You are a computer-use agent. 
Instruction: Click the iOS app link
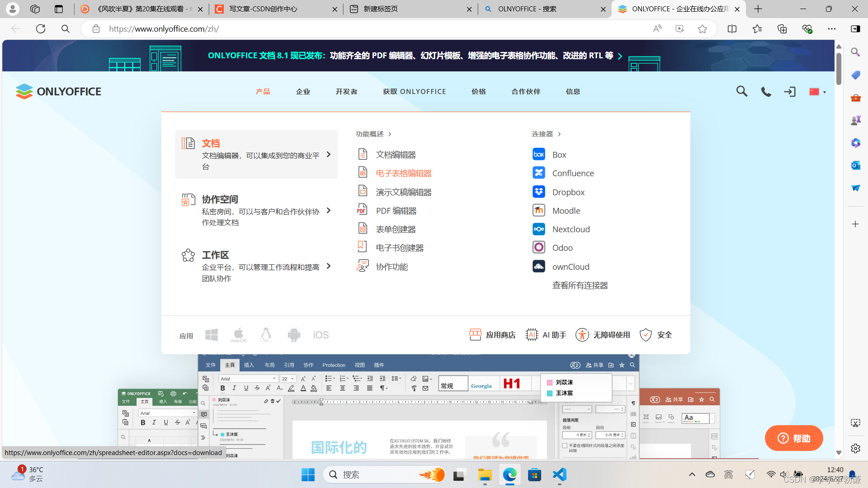pyautogui.click(x=321, y=335)
